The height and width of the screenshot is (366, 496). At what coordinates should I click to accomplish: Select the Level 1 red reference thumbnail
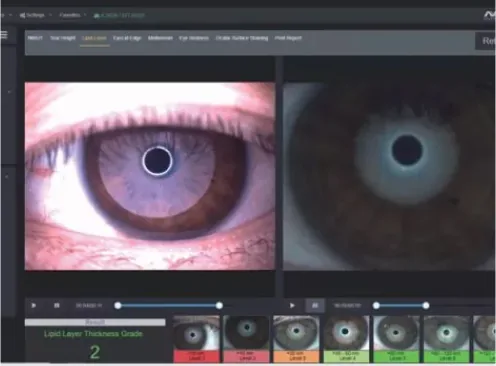(x=196, y=339)
